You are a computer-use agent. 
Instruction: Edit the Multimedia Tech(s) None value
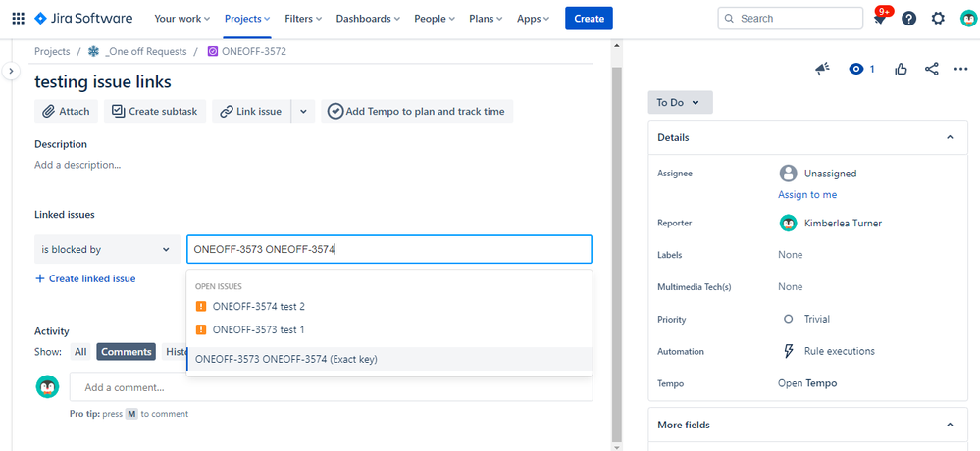point(790,287)
